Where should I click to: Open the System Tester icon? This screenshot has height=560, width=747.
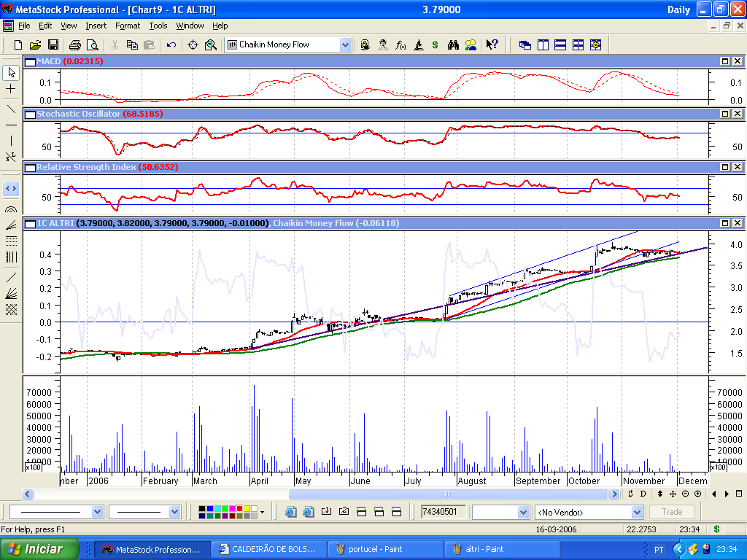click(x=418, y=44)
